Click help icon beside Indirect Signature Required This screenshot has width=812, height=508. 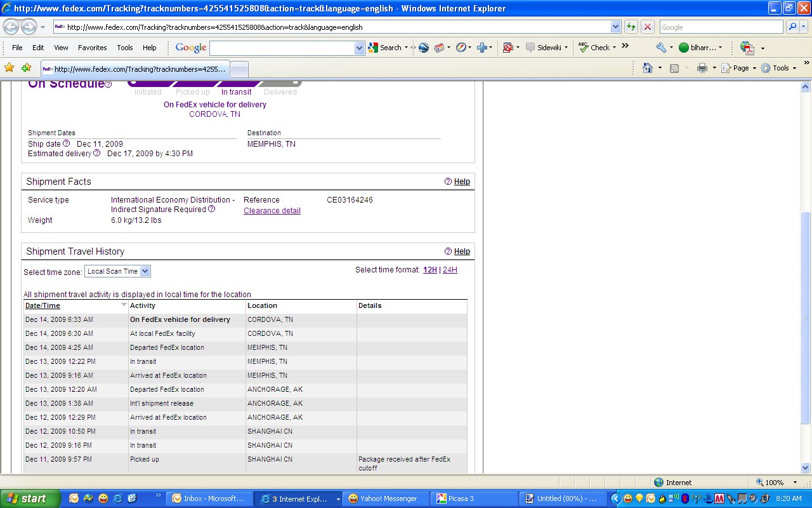[212, 209]
